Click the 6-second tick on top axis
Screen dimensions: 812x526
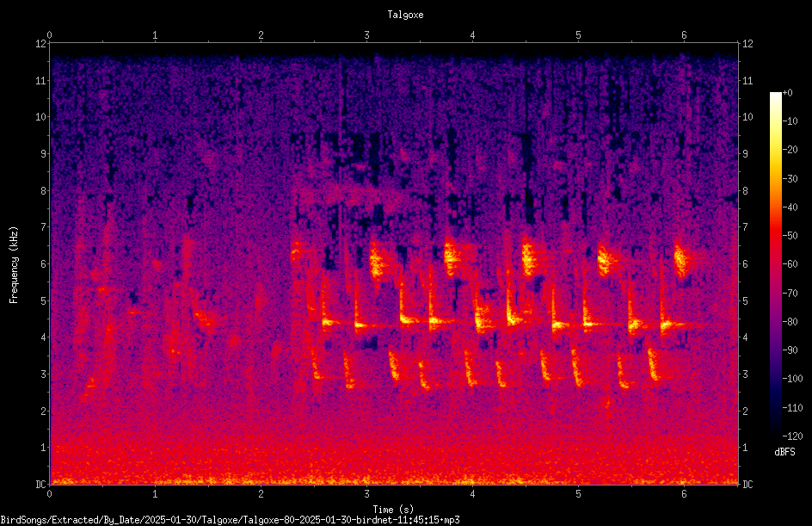tap(684, 35)
